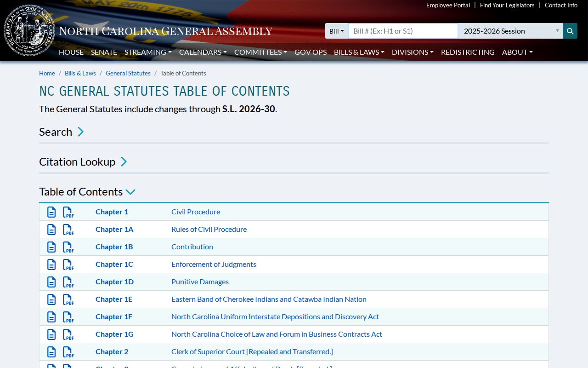
Task: Open the Gov Ops page
Action: tap(311, 52)
